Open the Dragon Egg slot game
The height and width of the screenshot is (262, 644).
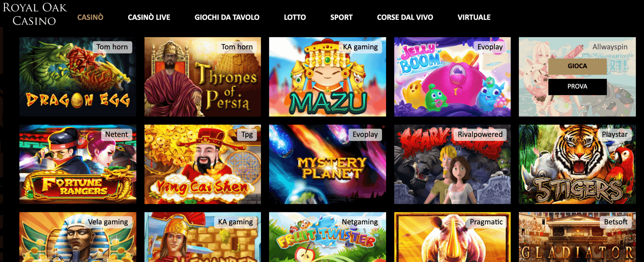click(78, 77)
